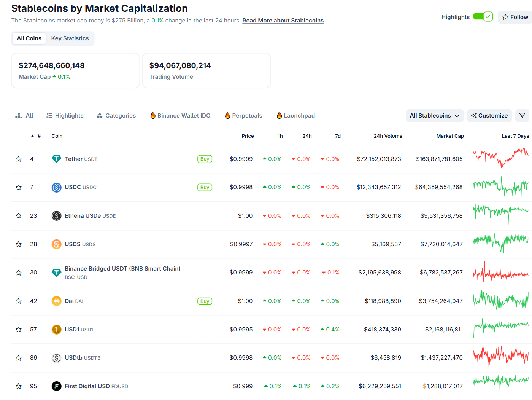Star the Binance Bridged USDT row
This screenshot has width=532, height=400.
19,273
